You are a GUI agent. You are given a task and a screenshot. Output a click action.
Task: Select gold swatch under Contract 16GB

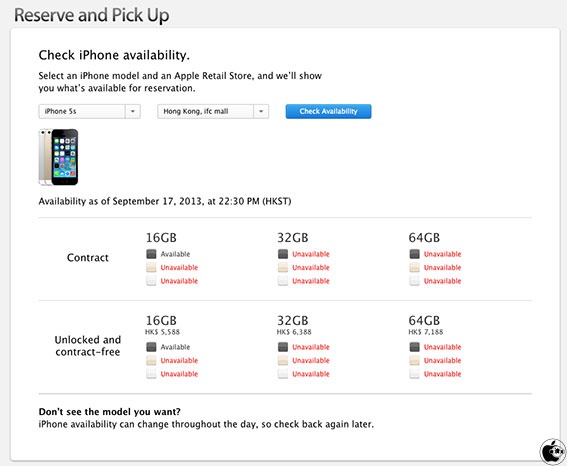[151, 268]
